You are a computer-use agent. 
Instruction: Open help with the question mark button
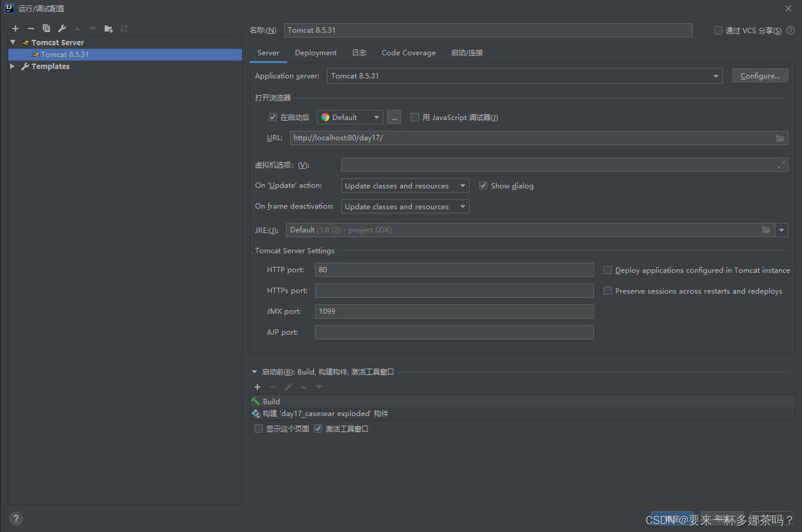[16, 518]
